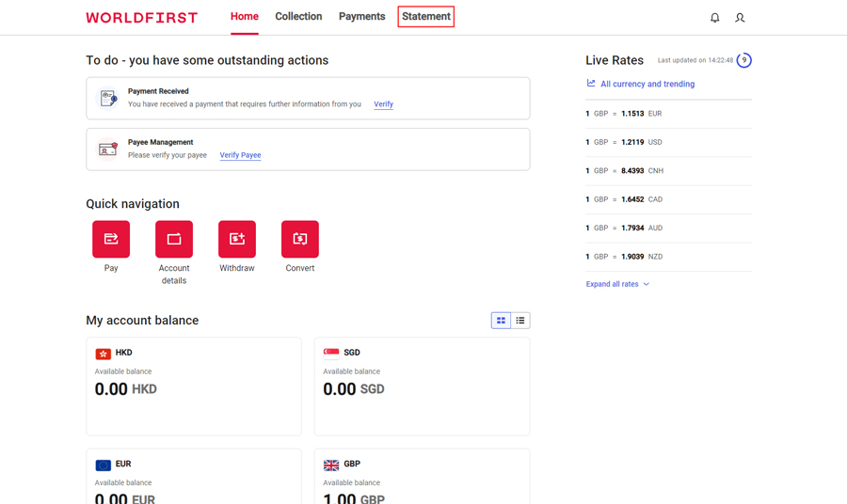The image size is (847, 504).
Task: Open the user profile icon
Action: [x=740, y=18]
